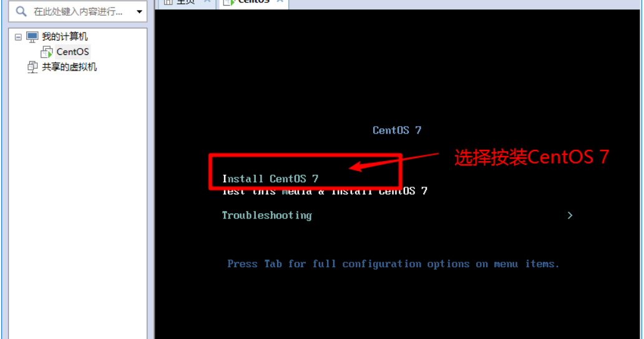This screenshot has height=339, width=644.
Task: Click the running VM icon on CentOS tab
Action: [x=229, y=2]
